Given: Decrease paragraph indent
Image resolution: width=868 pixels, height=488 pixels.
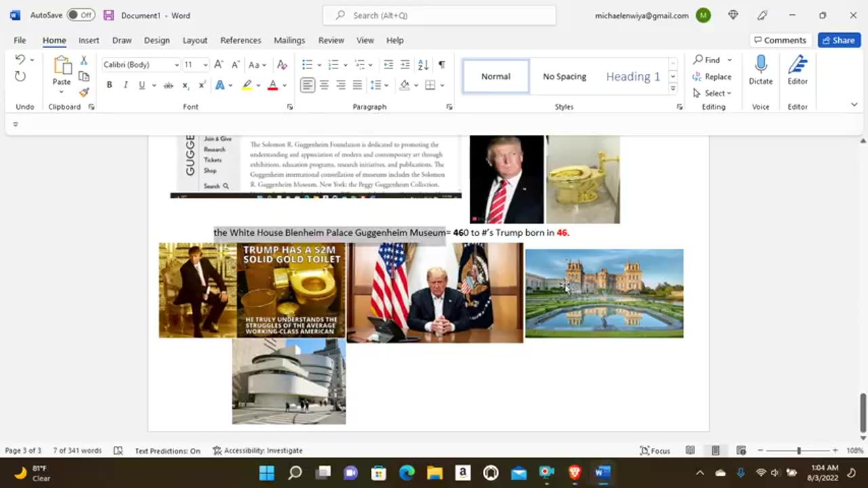Looking at the screenshot, I should (388, 64).
